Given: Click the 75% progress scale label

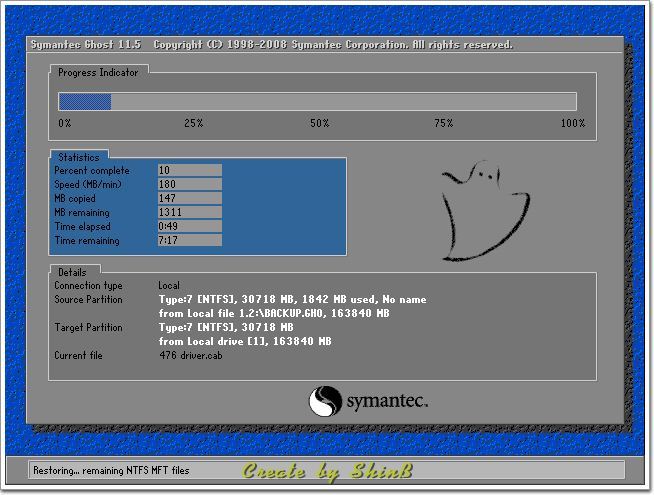Looking at the screenshot, I should coord(443,123).
